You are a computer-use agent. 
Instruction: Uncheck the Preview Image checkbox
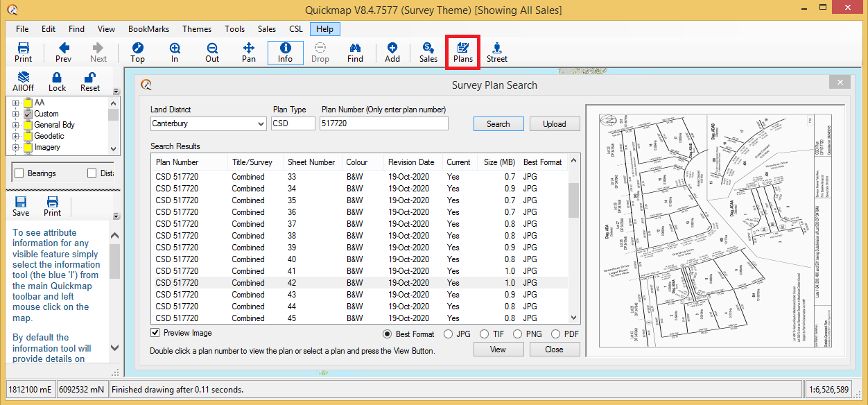pyautogui.click(x=155, y=334)
